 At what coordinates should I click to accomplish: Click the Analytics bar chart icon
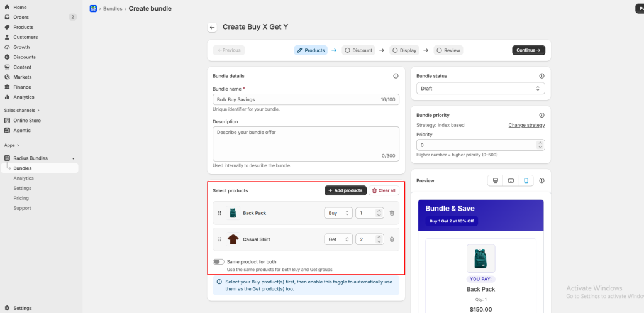pos(7,97)
